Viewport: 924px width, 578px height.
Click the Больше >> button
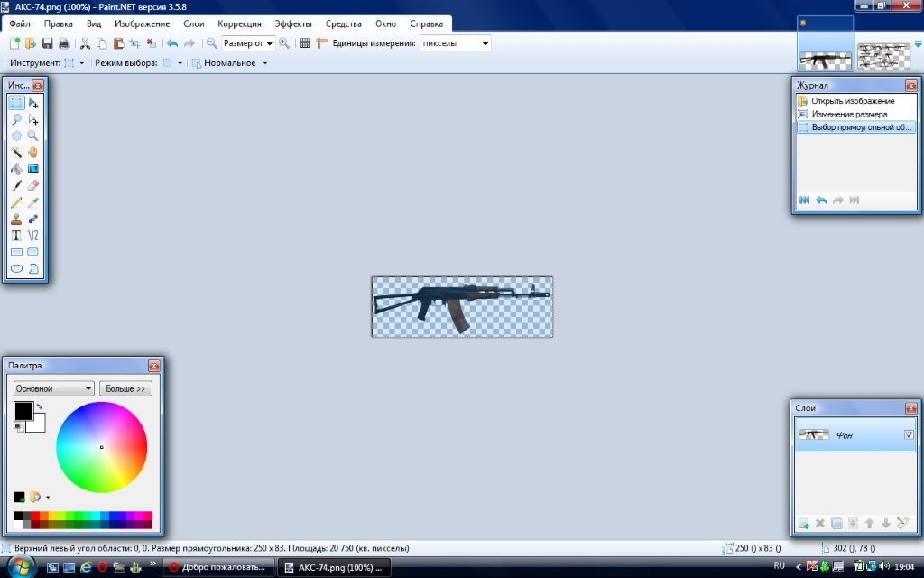125,388
